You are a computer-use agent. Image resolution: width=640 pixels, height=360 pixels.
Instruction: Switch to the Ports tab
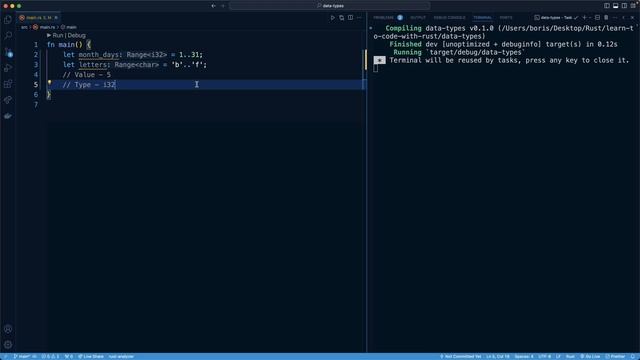(506, 18)
